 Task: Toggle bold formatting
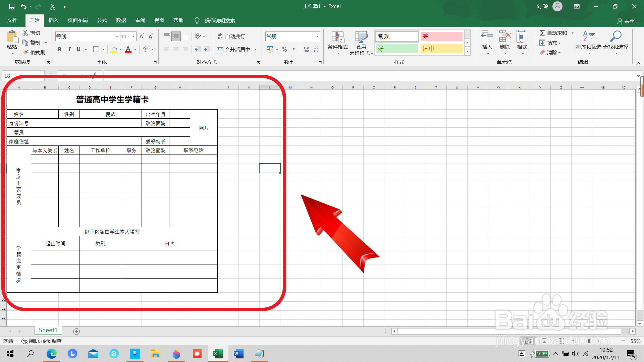60,49
